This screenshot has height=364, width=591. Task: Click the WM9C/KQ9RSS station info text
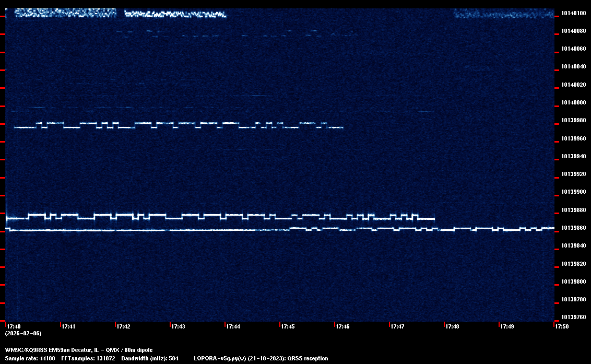(x=79, y=350)
